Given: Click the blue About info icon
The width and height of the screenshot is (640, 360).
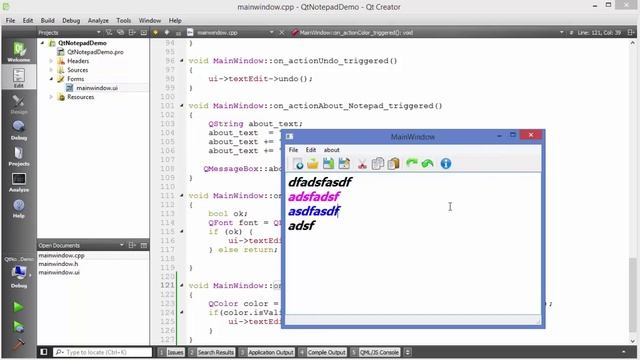Looking at the screenshot, I should [x=446, y=164].
